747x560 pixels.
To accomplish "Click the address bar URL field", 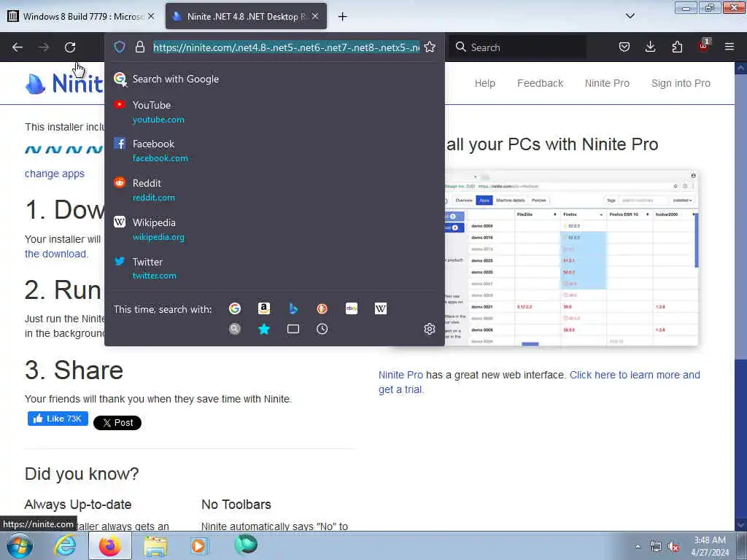I will pyautogui.click(x=286, y=47).
